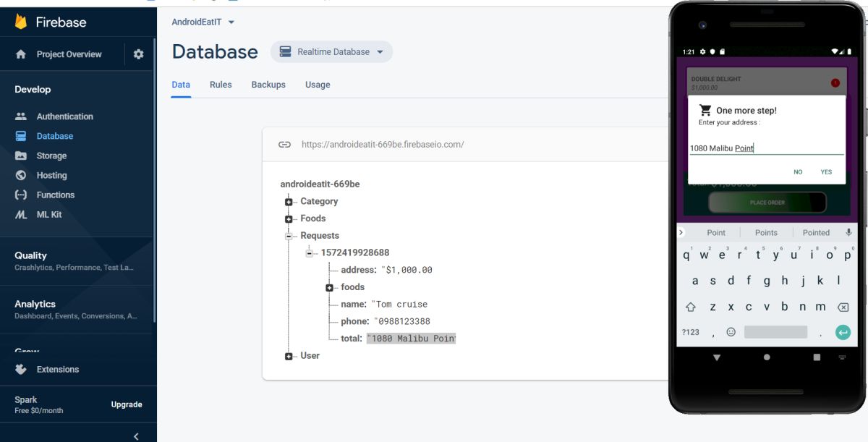The width and height of the screenshot is (868, 442).
Task: Open project settings gear icon
Action: pos(139,54)
